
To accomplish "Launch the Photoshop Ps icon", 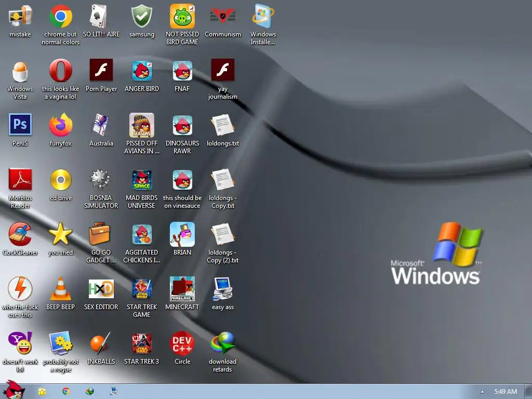I will 20,125.
